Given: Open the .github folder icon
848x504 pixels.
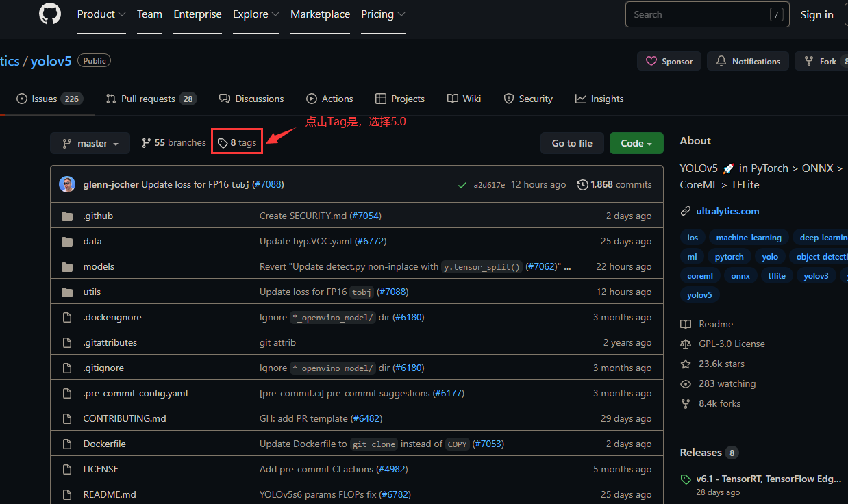Looking at the screenshot, I should [67, 216].
